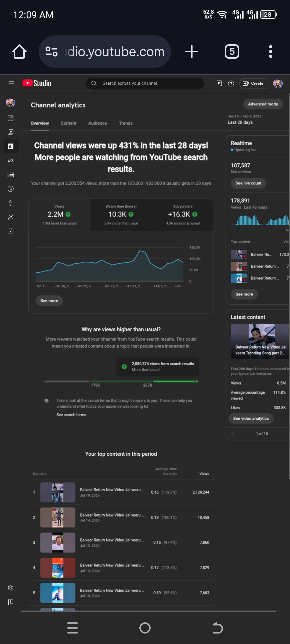Switch to the Content tab

point(68,123)
